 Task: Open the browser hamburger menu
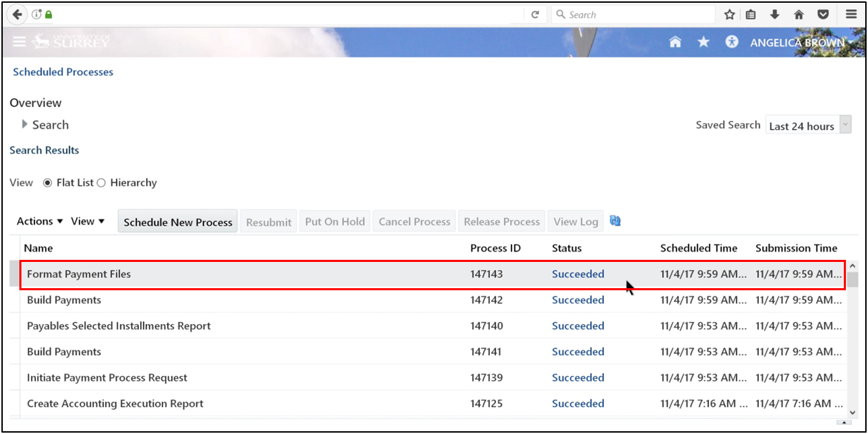851,14
